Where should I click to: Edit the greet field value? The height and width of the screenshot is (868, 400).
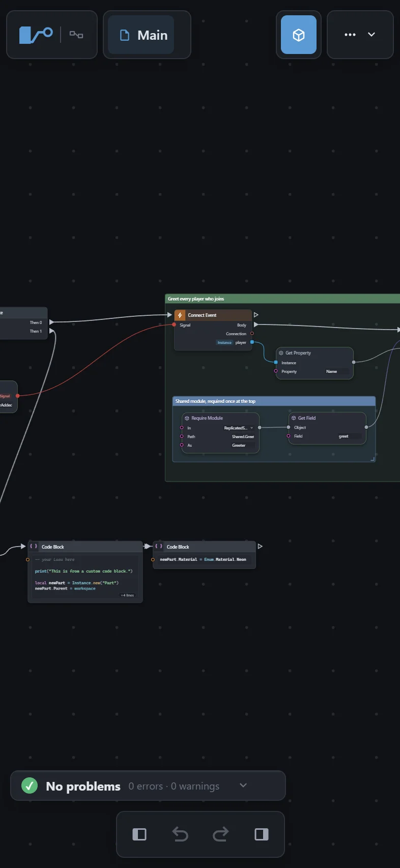(x=349, y=436)
